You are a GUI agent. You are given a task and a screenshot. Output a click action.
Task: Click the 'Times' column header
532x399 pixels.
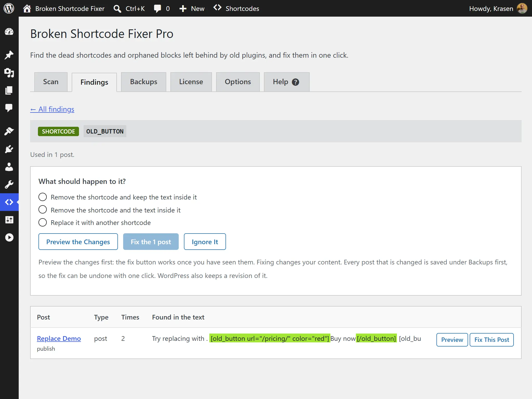pos(130,317)
